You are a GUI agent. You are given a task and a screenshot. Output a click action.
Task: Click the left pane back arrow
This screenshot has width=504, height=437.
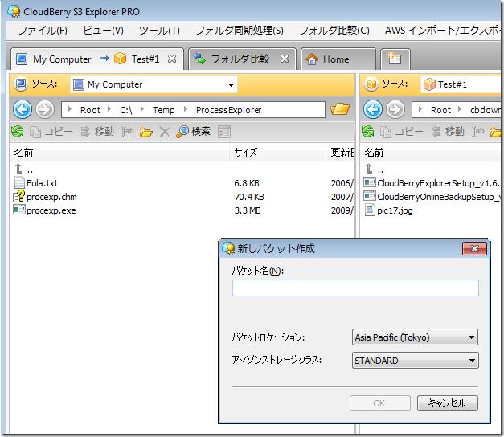tap(23, 109)
